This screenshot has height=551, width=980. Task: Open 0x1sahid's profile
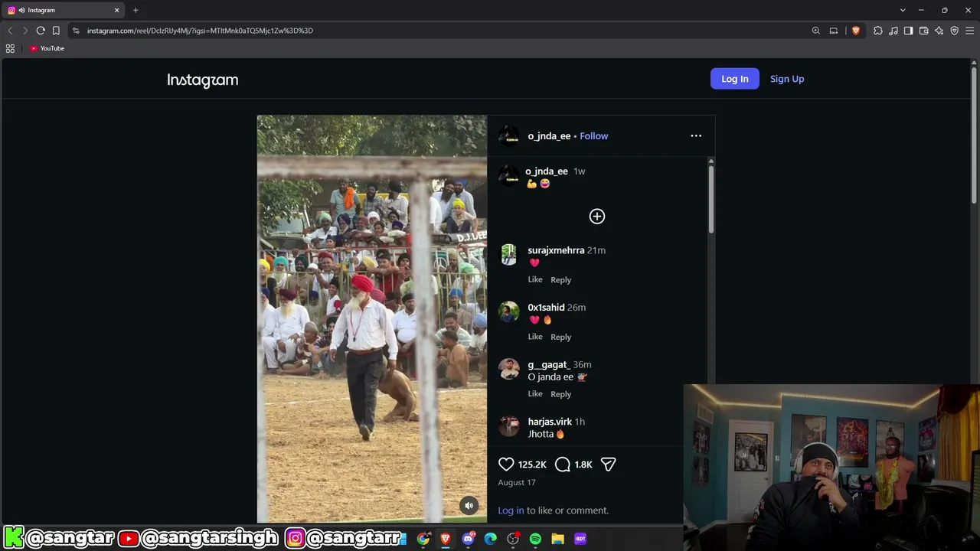coord(546,308)
